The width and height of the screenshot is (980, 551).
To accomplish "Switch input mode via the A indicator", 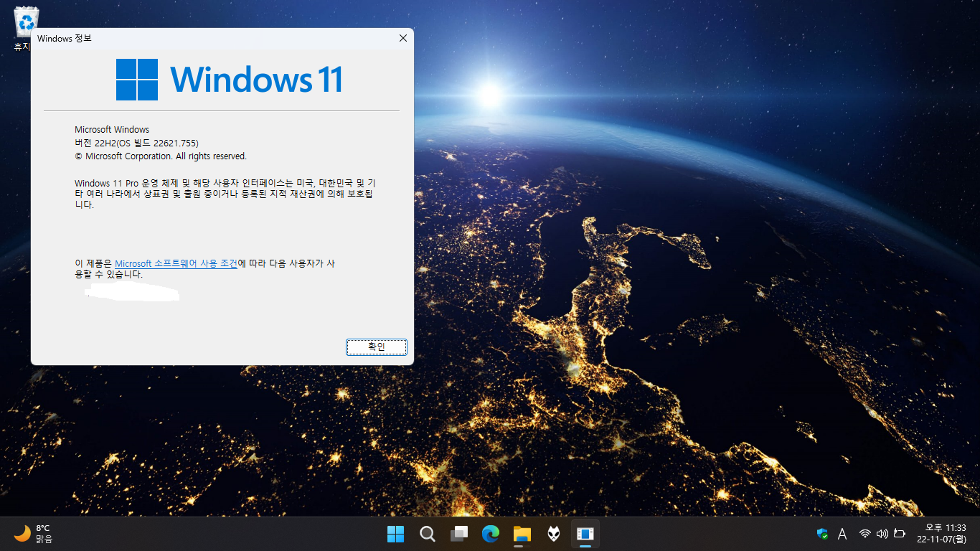I will (x=842, y=534).
